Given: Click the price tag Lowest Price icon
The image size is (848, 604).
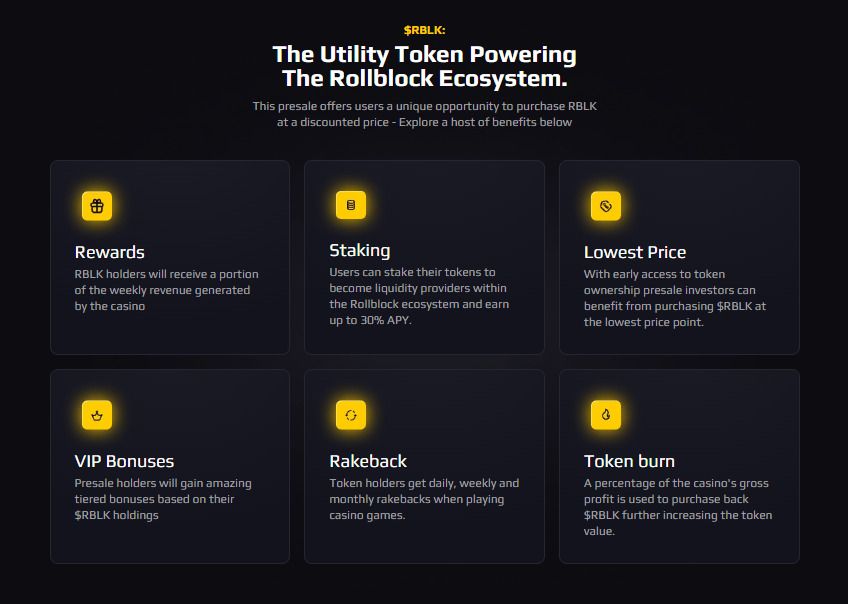Looking at the screenshot, I should pyautogui.click(x=606, y=205).
